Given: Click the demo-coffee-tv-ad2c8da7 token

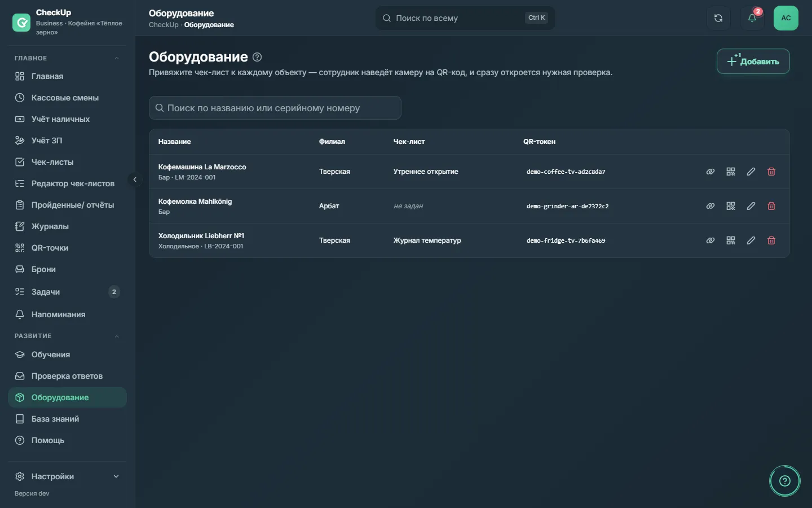Looking at the screenshot, I should 566,172.
